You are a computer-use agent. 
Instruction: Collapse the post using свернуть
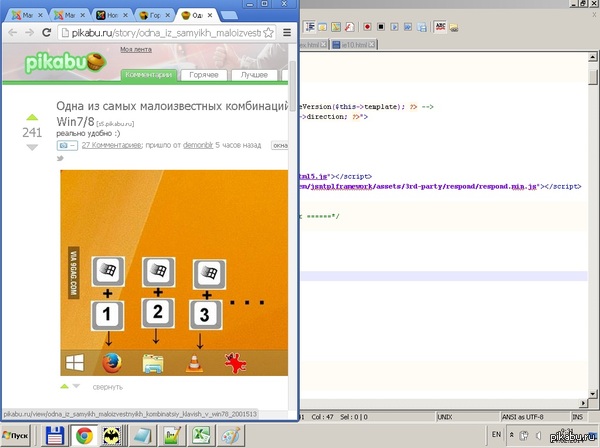tap(107, 387)
